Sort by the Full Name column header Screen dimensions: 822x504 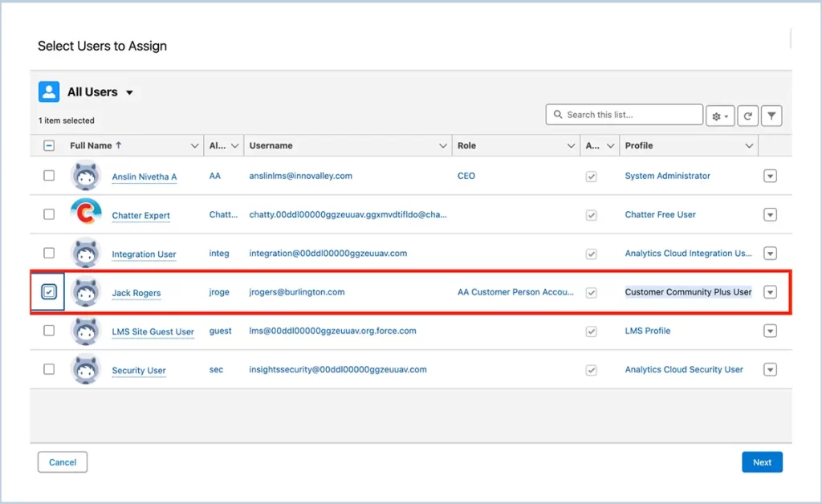click(91, 145)
